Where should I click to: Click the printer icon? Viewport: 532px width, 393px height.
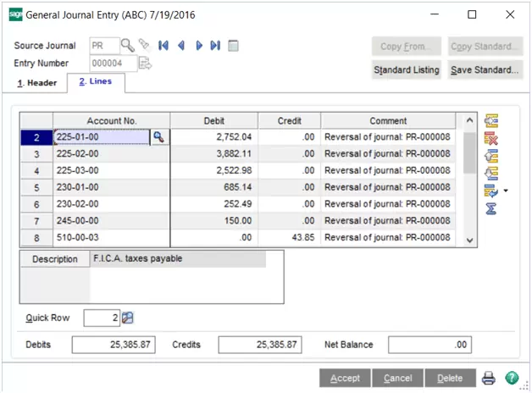tap(489, 378)
